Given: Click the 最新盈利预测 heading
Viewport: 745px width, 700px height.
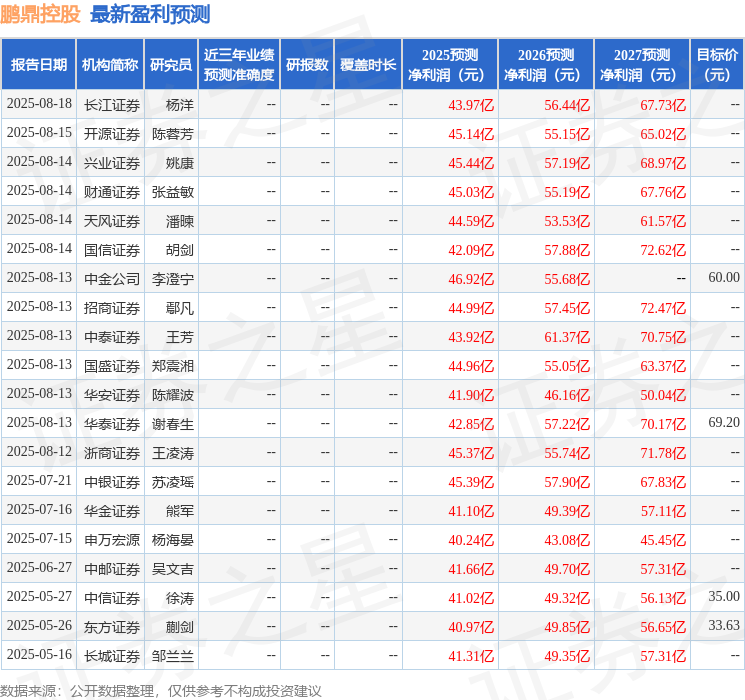Looking at the screenshot, I should pos(150,14).
